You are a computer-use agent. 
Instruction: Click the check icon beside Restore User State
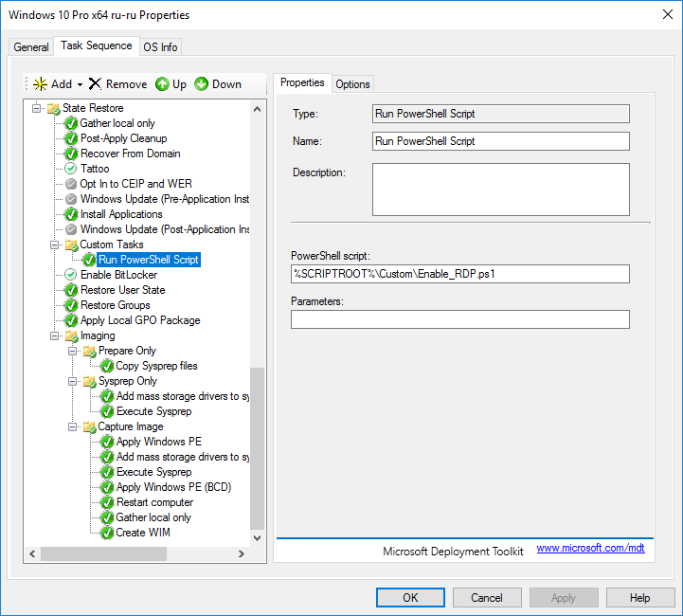(x=71, y=290)
